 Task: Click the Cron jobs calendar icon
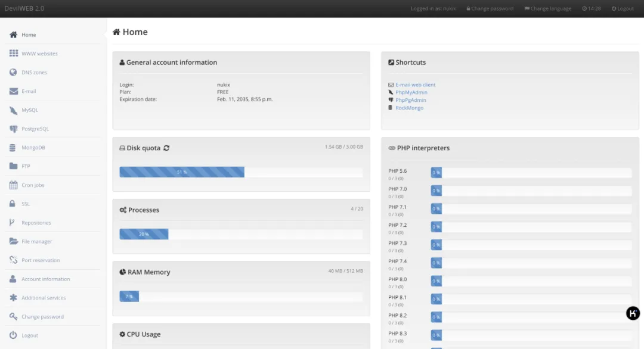[13, 185]
